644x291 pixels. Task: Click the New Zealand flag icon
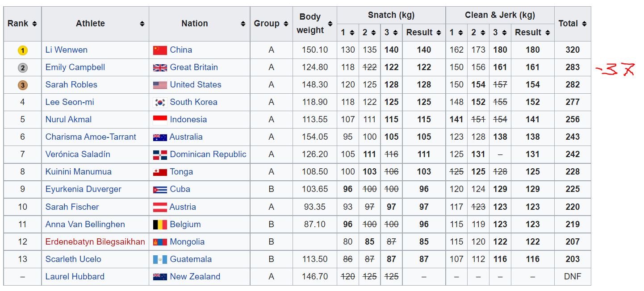160,277
